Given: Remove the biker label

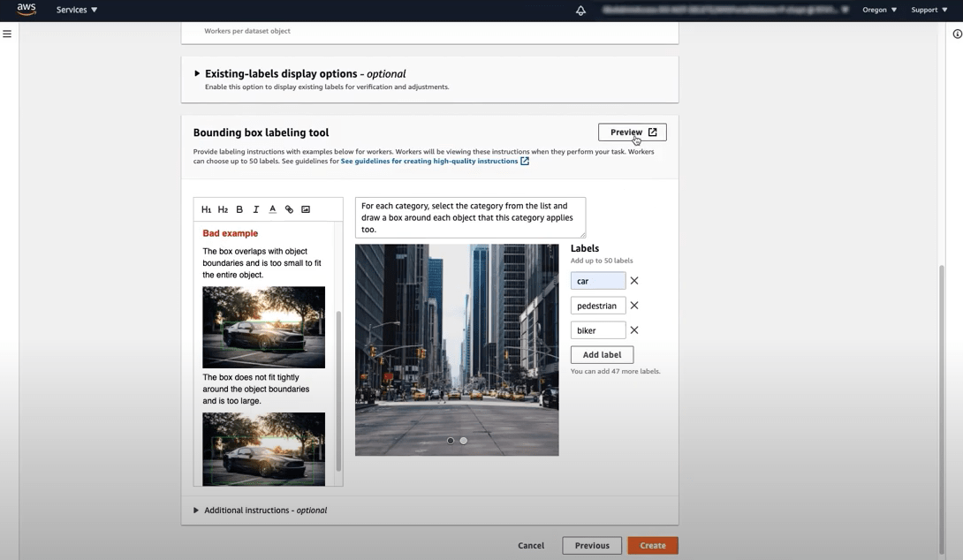Looking at the screenshot, I should pos(634,329).
